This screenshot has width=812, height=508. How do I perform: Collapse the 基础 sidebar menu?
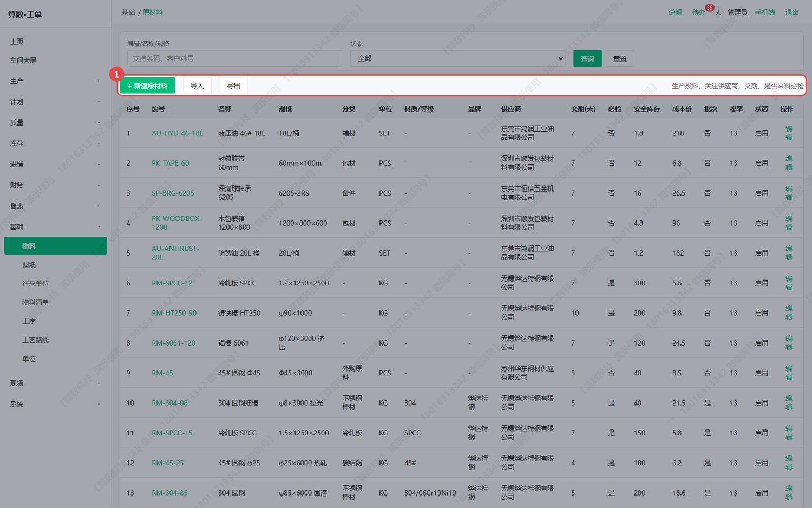[x=55, y=227]
